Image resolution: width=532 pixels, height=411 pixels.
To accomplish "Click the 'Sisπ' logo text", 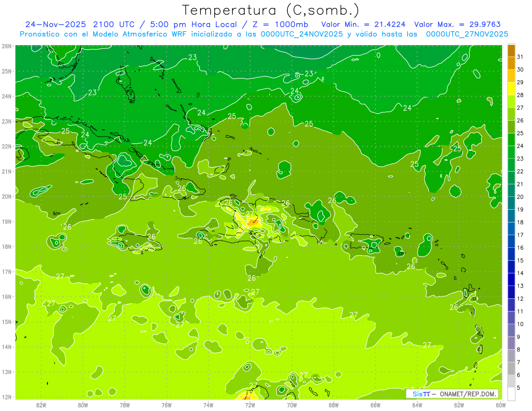I will coord(421,394).
